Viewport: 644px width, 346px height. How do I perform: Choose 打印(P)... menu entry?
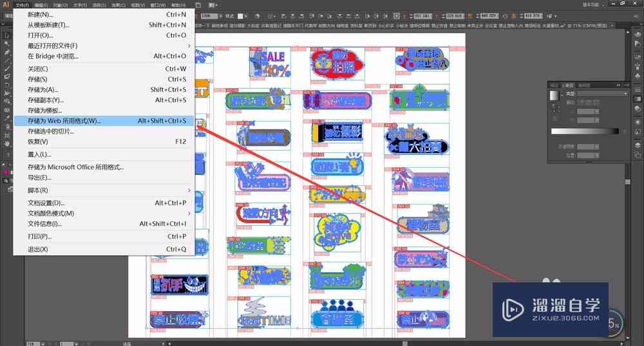pos(104,237)
